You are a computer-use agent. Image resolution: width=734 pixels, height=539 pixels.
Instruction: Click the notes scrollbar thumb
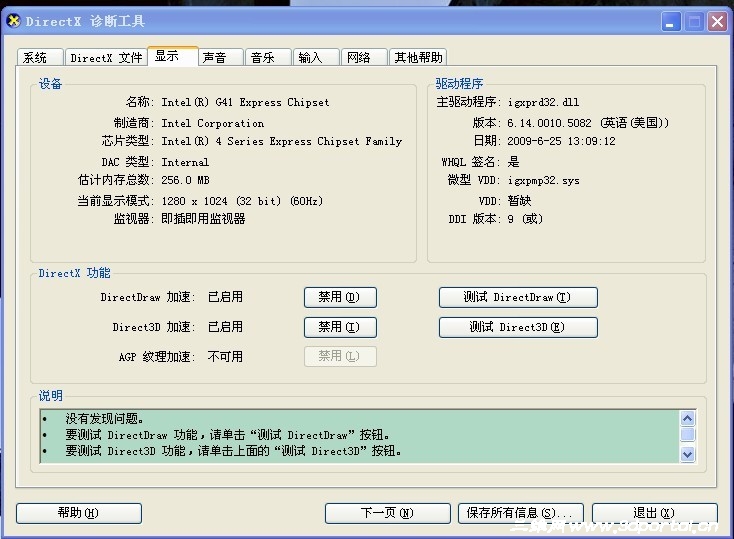click(687, 435)
